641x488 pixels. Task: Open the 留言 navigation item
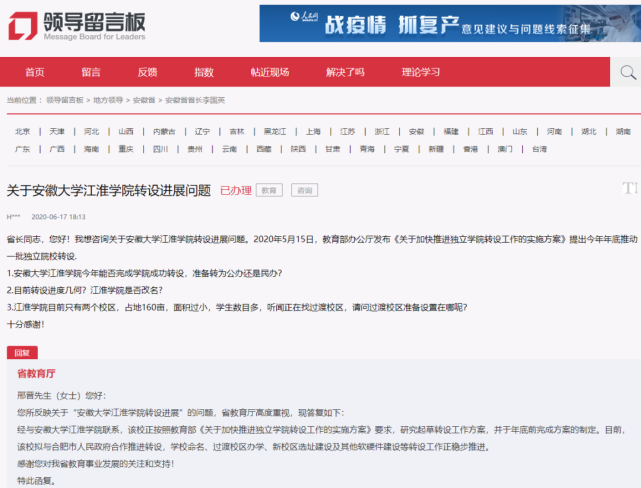click(91, 72)
